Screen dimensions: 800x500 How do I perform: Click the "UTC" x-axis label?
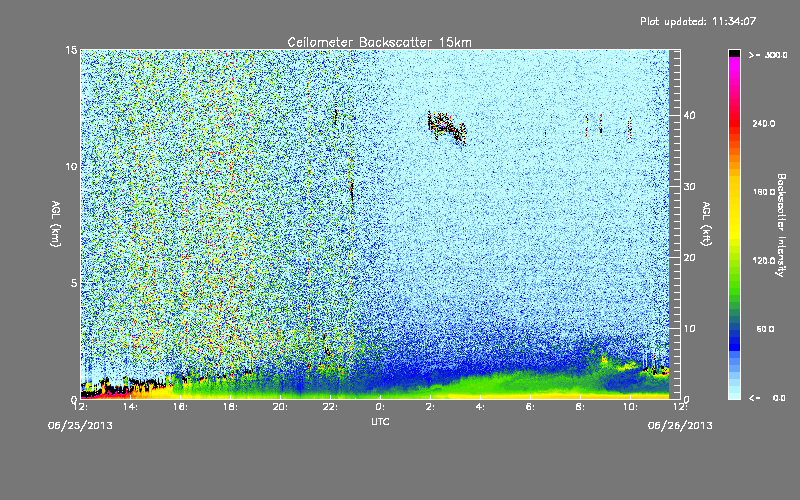(x=380, y=422)
